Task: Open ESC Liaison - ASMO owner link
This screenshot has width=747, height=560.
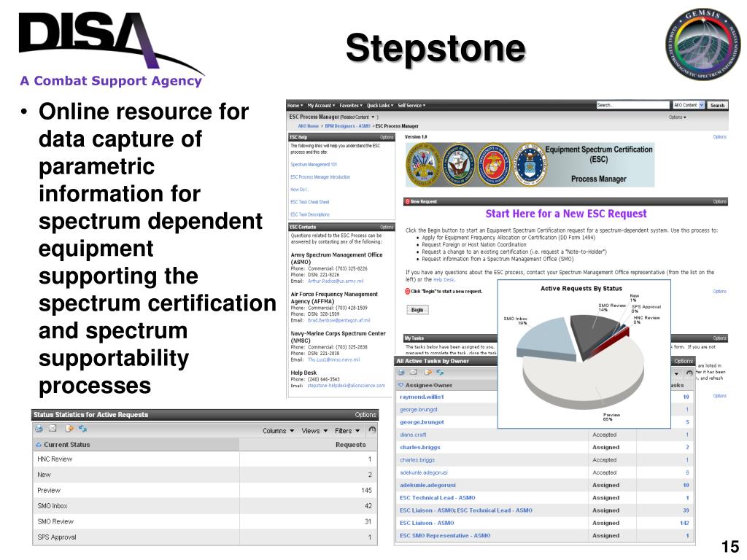Action: [x=426, y=523]
